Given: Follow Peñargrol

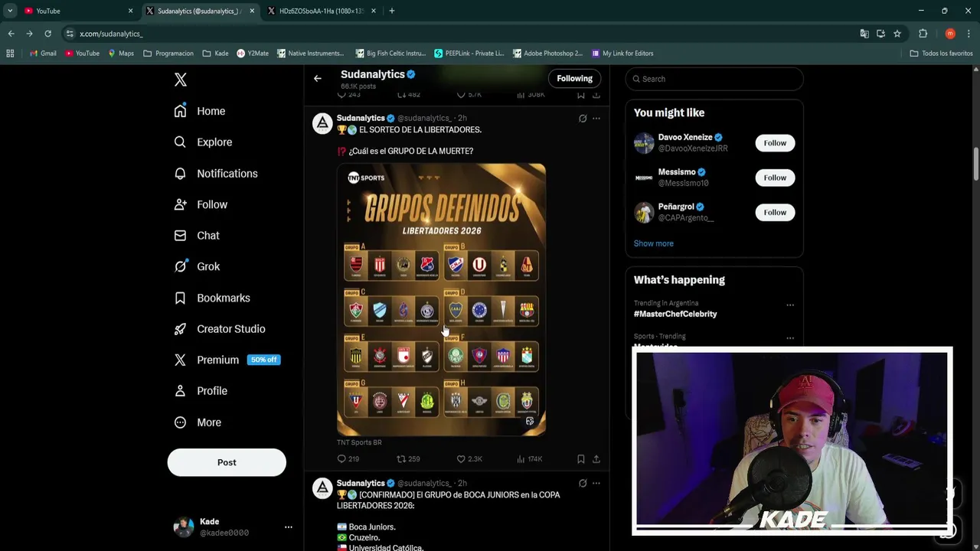Looking at the screenshot, I should click(775, 212).
